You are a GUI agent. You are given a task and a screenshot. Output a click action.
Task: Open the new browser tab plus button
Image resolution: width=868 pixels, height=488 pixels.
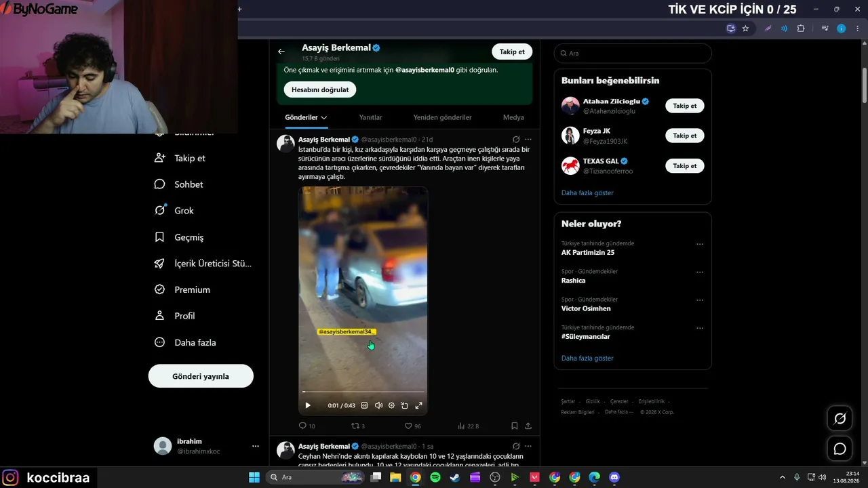239,9
